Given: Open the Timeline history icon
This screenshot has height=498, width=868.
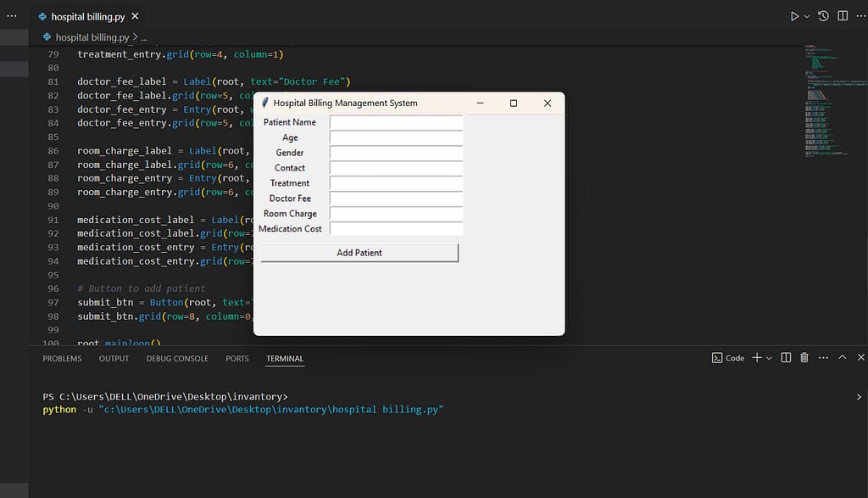Looking at the screenshot, I should (x=821, y=15).
